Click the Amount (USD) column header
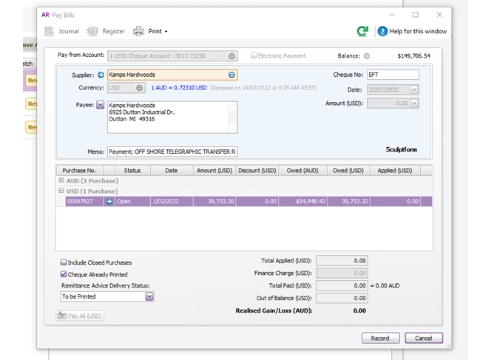This screenshot has width=480, height=360. coord(214,171)
